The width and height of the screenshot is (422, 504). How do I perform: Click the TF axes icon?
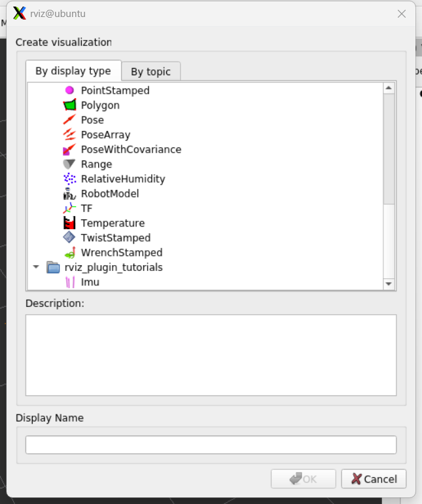pyautogui.click(x=69, y=208)
